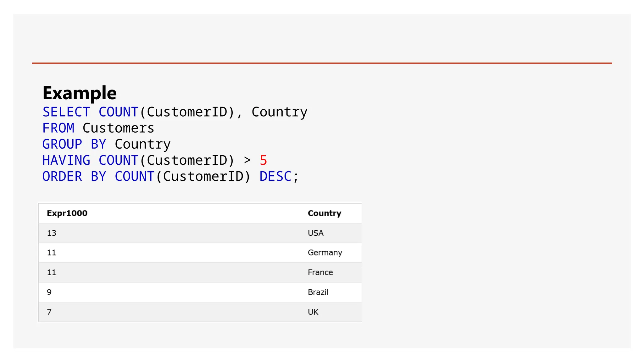
Task: Click the cell with value 7
Action: 49,312
